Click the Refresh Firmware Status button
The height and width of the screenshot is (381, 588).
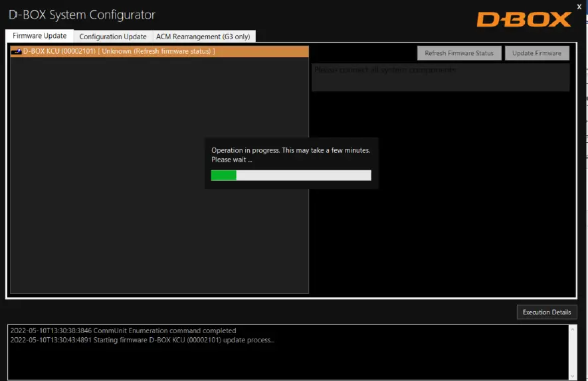click(x=459, y=53)
